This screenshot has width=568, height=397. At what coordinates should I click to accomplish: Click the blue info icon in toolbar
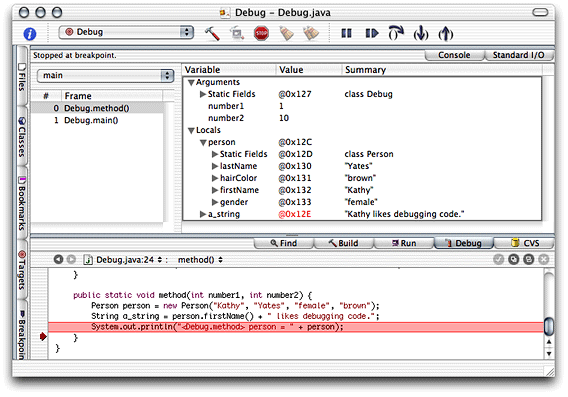tap(30, 34)
